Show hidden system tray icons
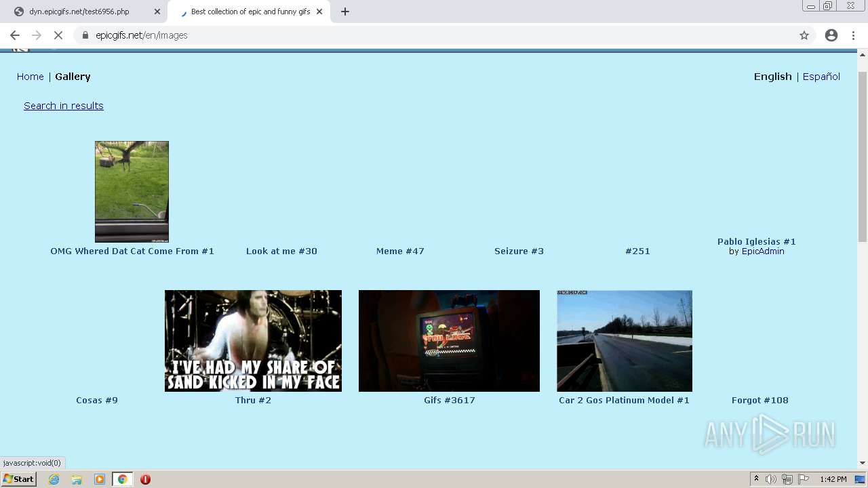This screenshot has height=488, width=868. tap(756, 479)
